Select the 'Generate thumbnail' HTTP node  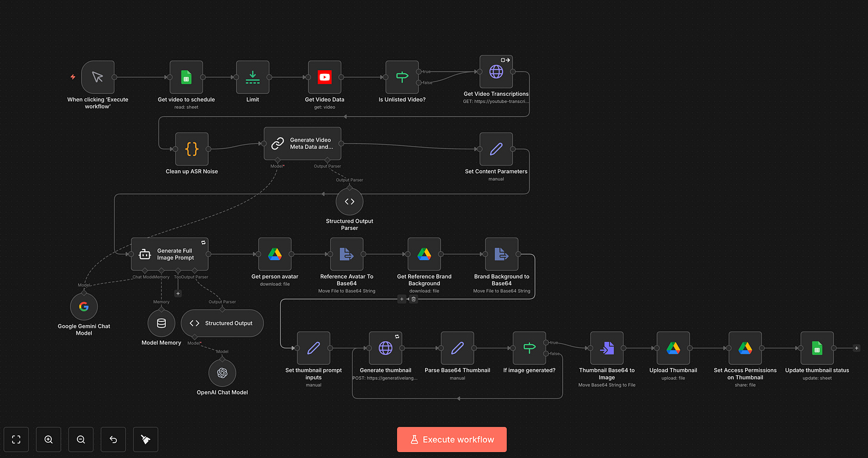point(386,348)
